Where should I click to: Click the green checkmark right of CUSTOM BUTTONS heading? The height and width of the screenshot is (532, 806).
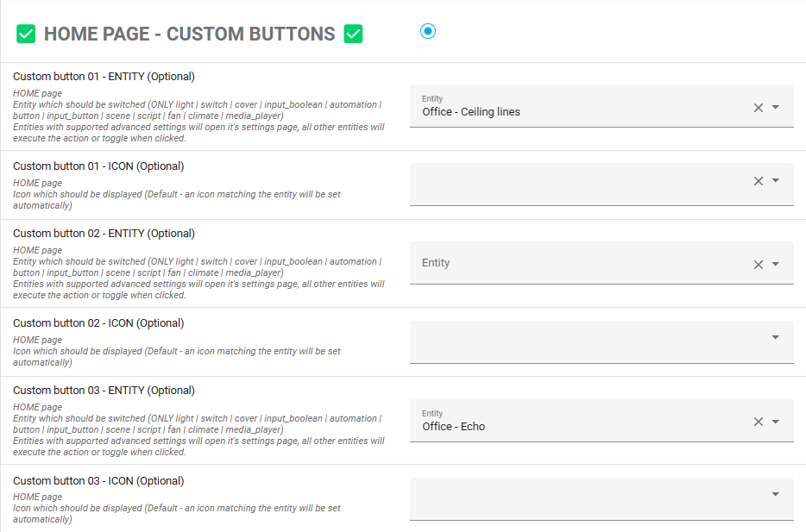(x=353, y=34)
